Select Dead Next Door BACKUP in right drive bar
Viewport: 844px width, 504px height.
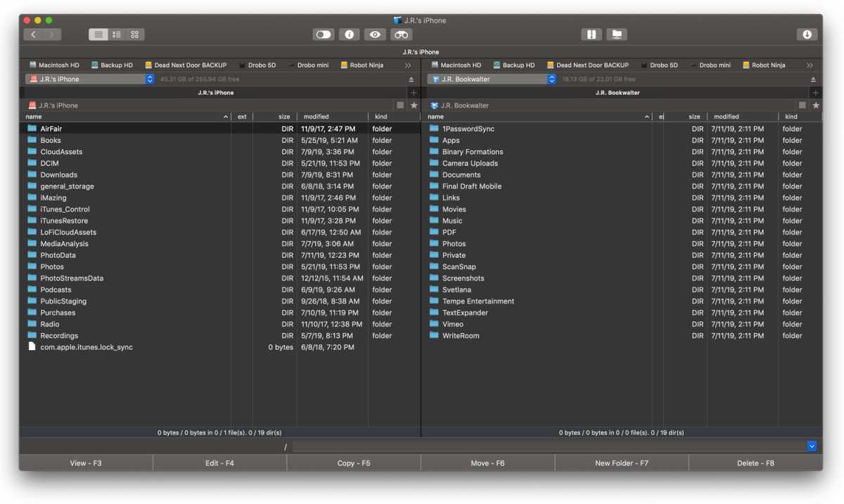coord(588,65)
